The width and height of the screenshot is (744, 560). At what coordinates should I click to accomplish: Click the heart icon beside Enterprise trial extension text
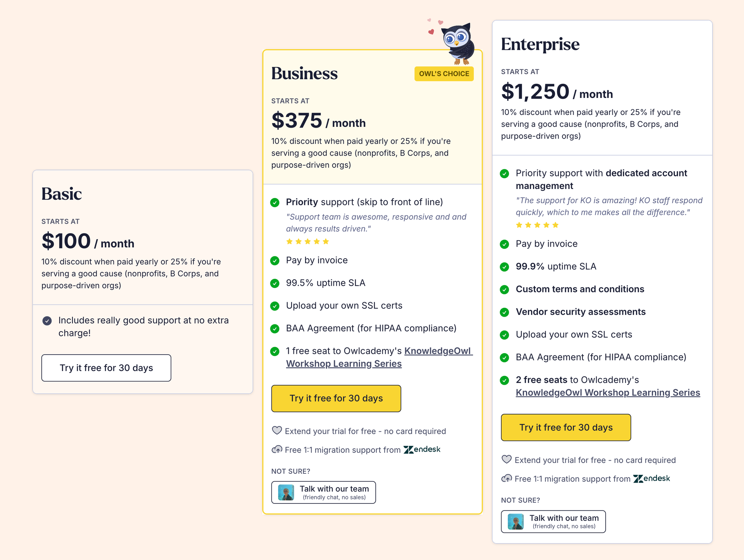tap(506, 460)
